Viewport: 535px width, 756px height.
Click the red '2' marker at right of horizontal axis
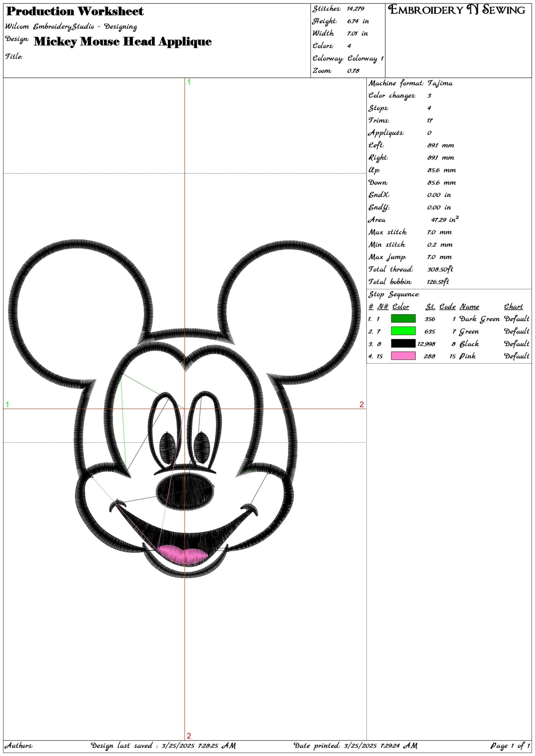coord(361,405)
